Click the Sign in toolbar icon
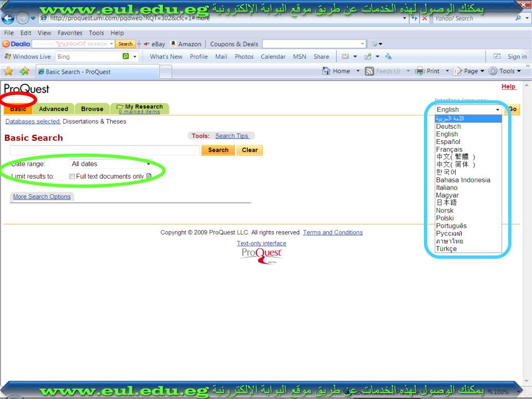Viewport: 532px width, 399px height. (497, 56)
